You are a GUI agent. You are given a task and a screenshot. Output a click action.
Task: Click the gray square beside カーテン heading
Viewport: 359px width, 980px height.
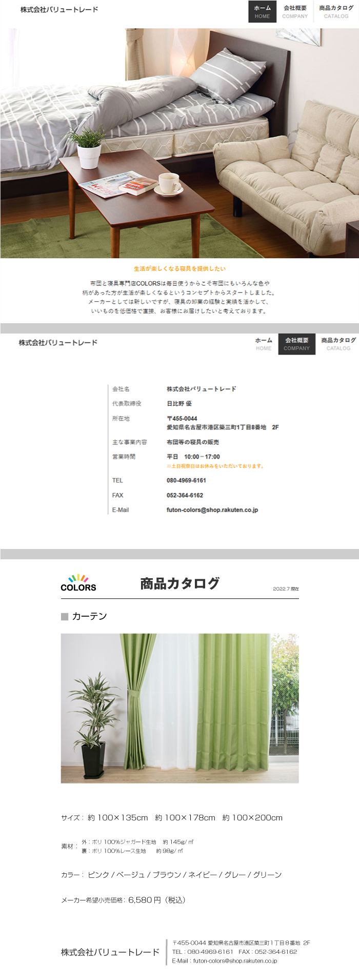tap(65, 616)
